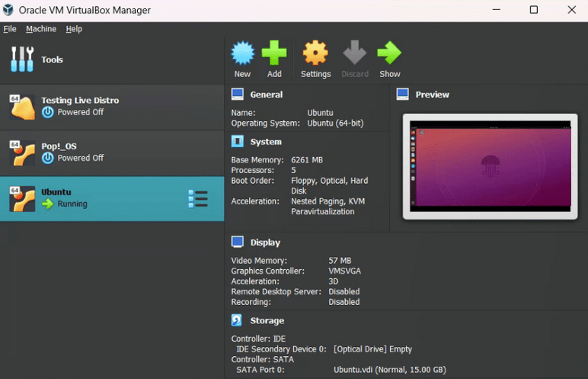Click the Add machine green plus icon

click(274, 53)
